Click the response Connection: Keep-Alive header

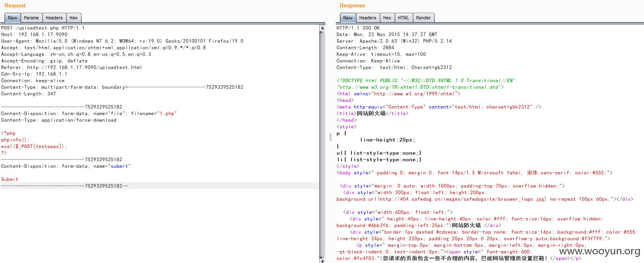pos(368,61)
